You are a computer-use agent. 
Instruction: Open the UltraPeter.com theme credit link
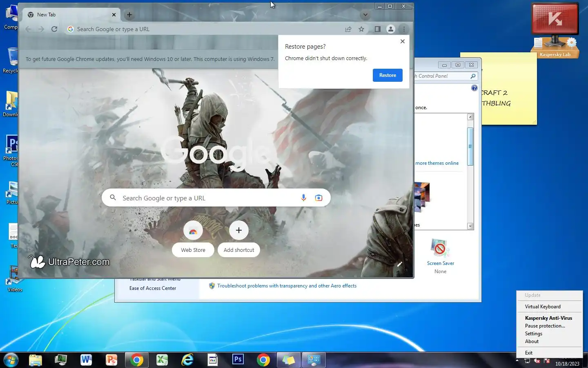69,262
